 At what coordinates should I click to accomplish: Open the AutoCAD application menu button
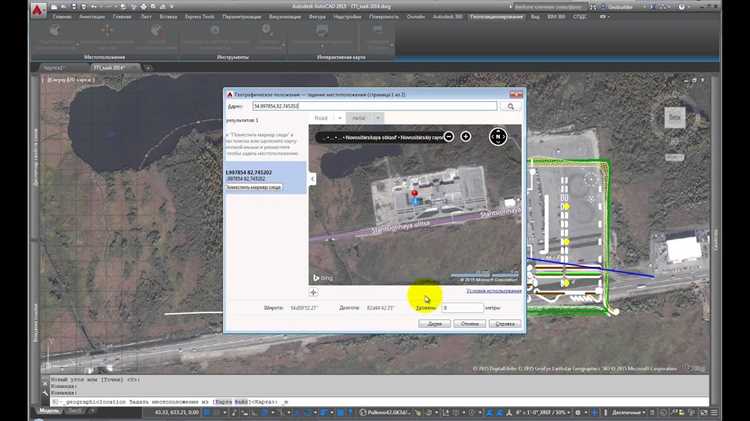tap(38, 10)
